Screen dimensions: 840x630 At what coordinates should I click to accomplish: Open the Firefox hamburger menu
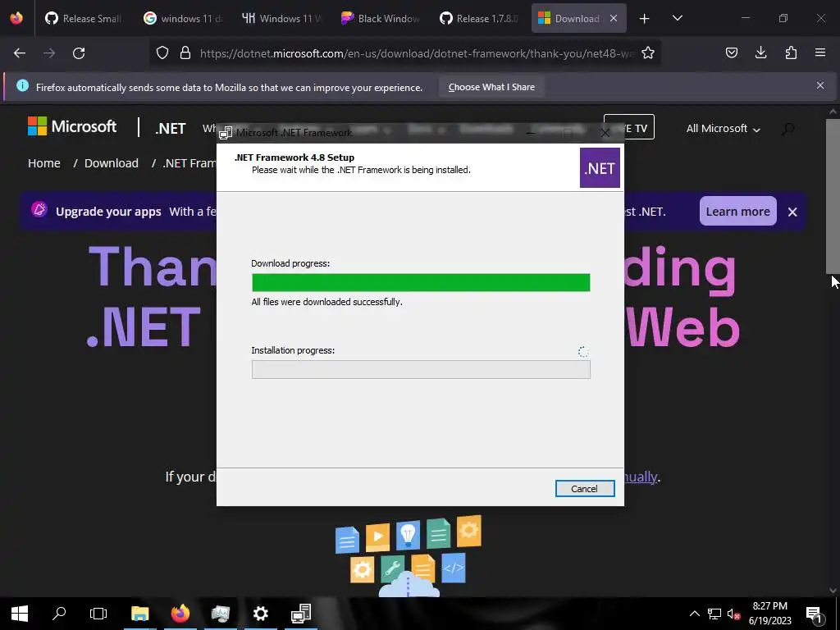[820, 52]
